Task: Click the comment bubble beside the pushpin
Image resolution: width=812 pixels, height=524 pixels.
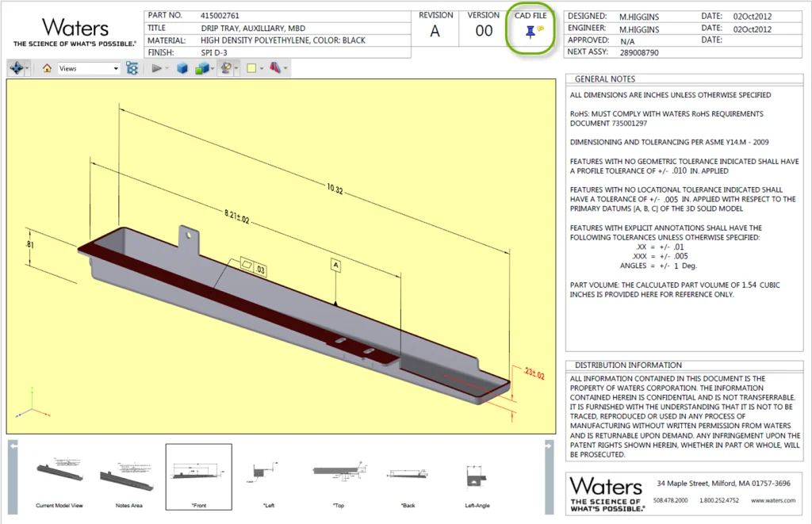Action: (540, 29)
